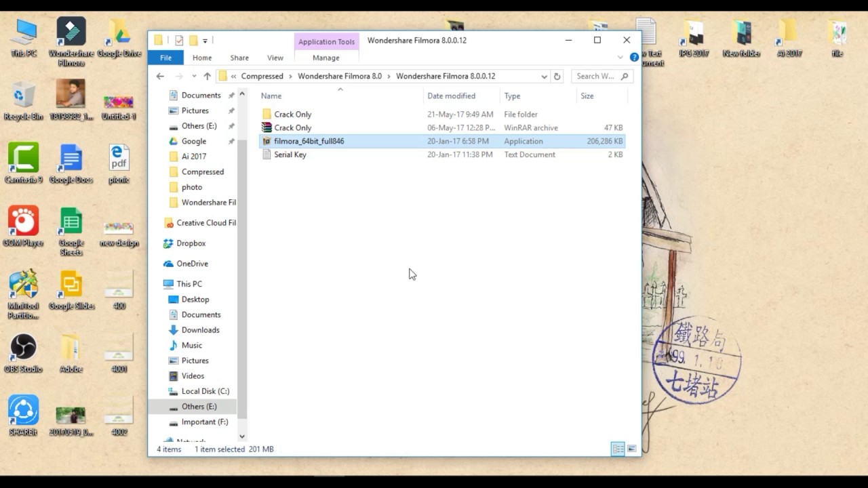Refresh the current folder view
The image size is (868, 488).
[557, 77]
